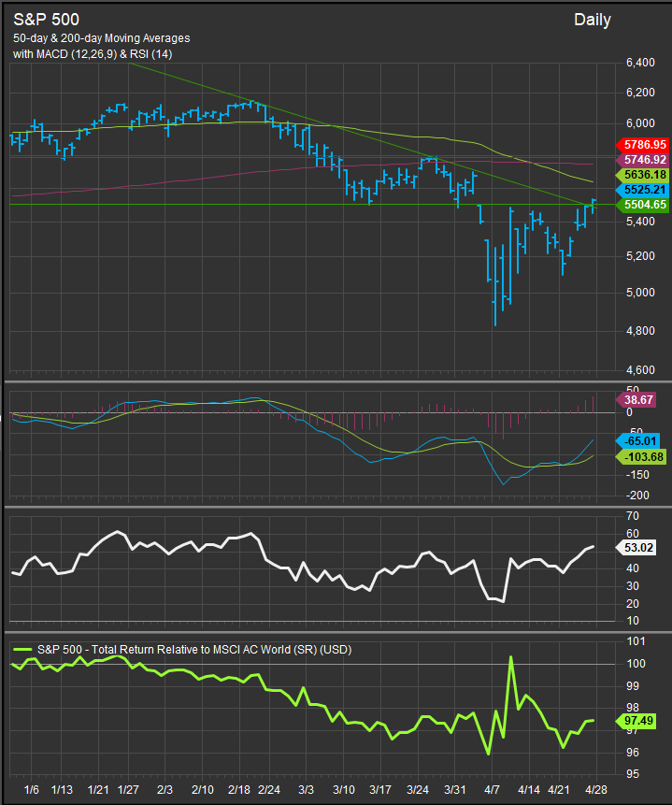Click the 6,400 price axis label
Image resolution: width=672 pixels, height=805 pixels.
tap(640, 63)
